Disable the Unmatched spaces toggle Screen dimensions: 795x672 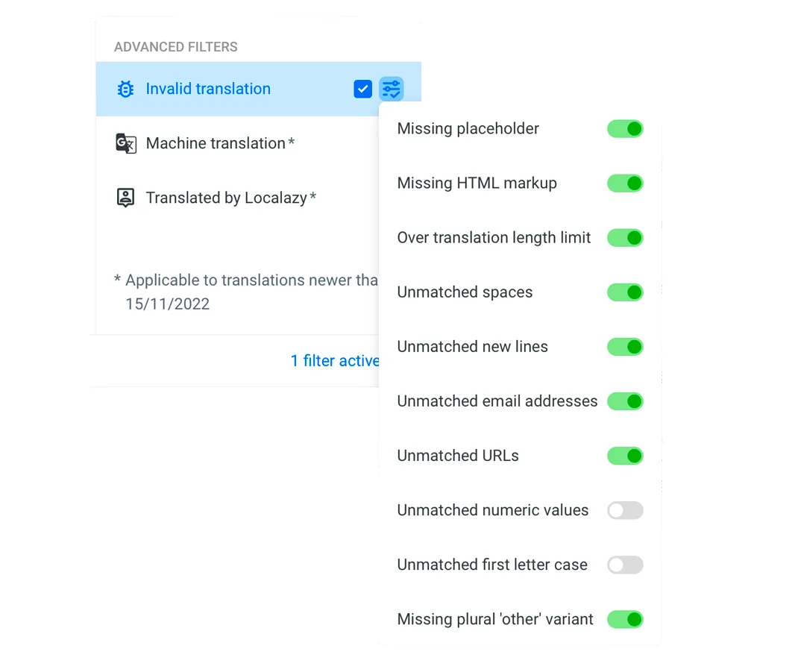point(625,292)
